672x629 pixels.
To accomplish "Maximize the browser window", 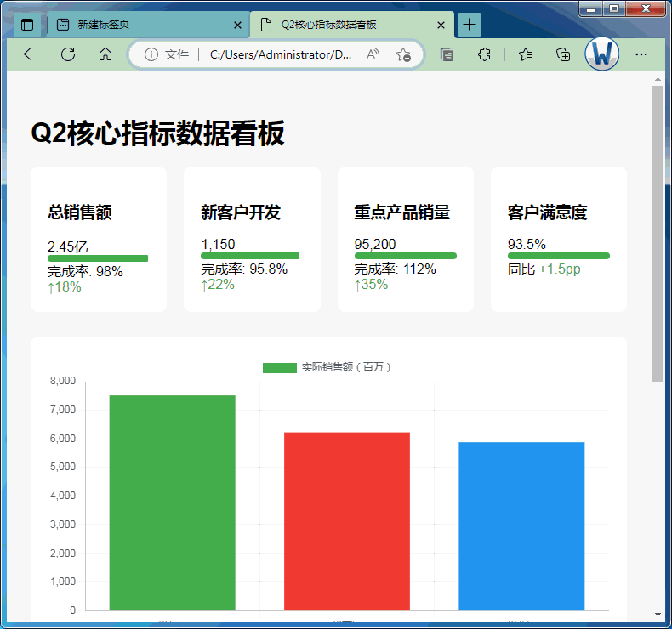I will [x=614, y=9].
